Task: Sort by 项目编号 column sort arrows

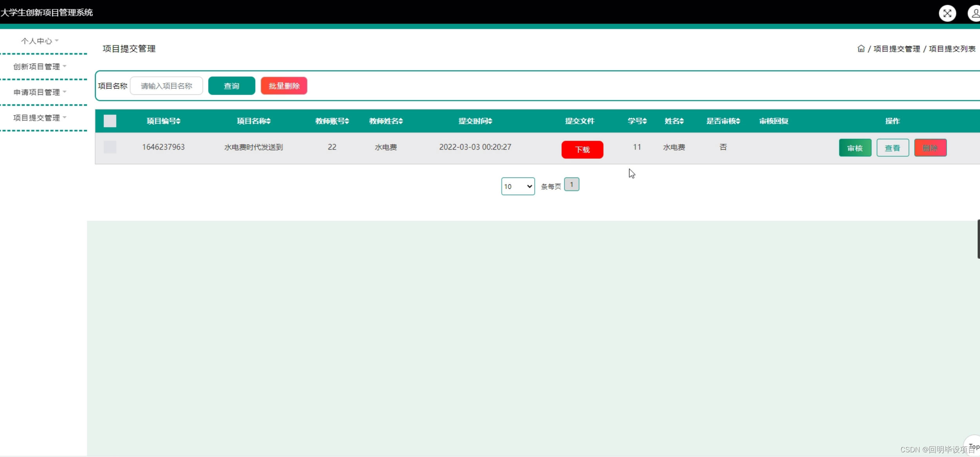Action: click(x=178, y=121)
